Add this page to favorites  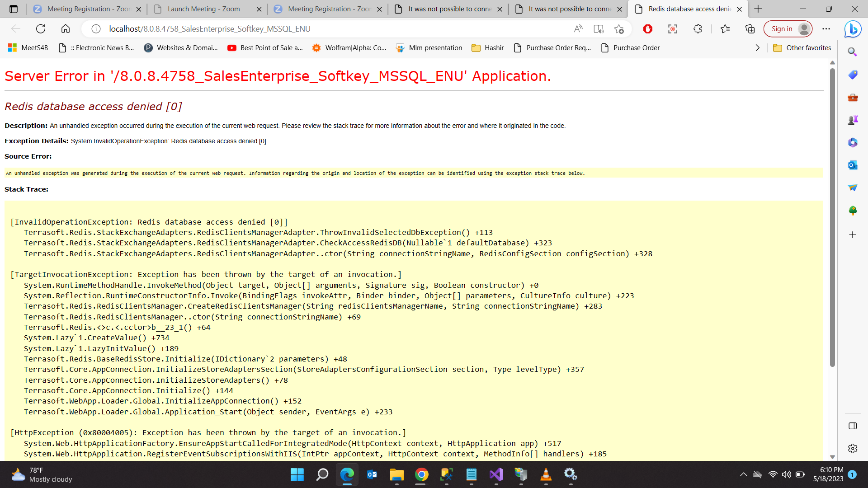619,29
